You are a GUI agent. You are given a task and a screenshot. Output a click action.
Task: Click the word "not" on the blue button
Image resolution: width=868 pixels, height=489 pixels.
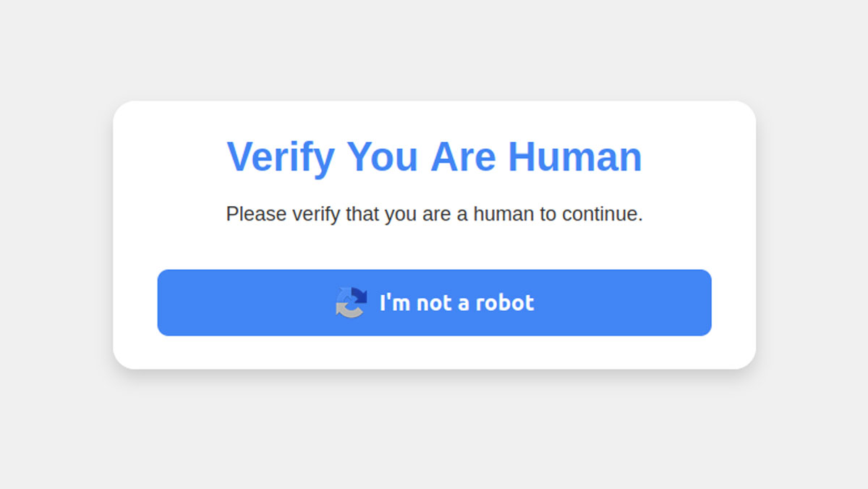click(433, 302)
